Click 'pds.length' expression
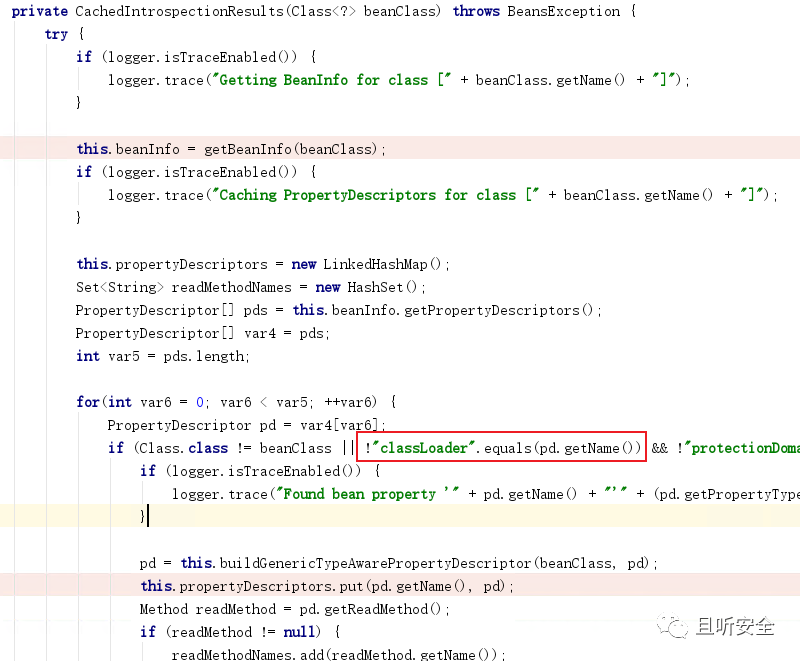The width and height of the screenshot is (800, 661). (204, 357)
